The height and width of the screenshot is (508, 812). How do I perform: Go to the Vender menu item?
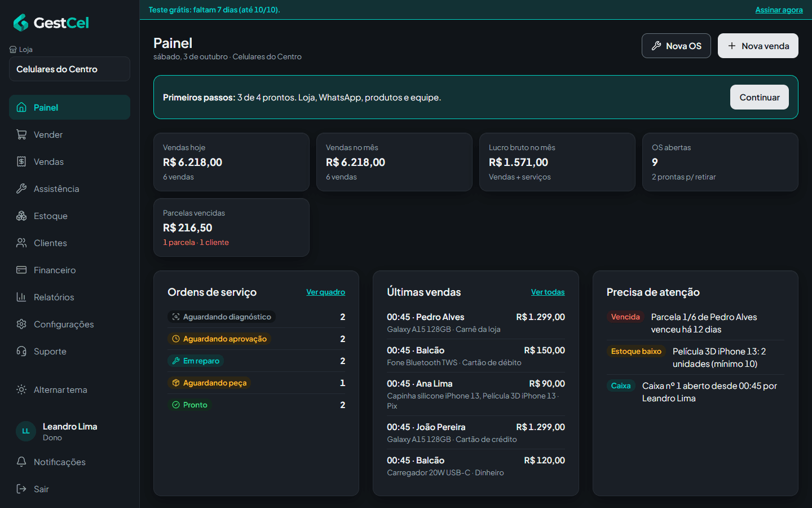click(69, 134)
